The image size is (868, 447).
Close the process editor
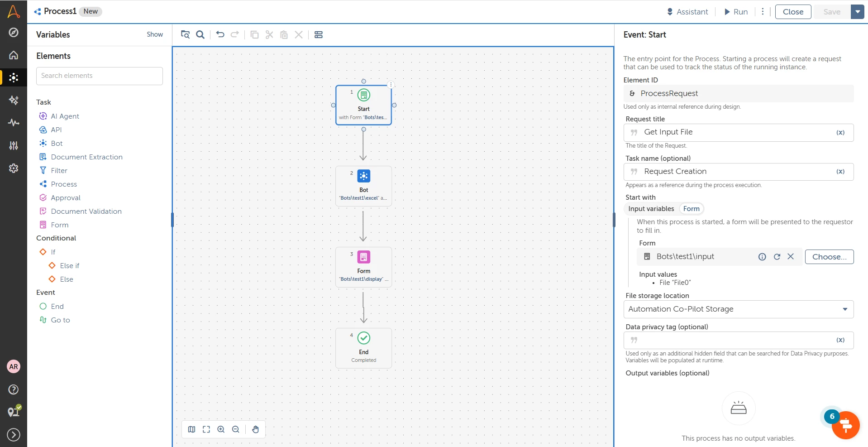click(793, 12)
